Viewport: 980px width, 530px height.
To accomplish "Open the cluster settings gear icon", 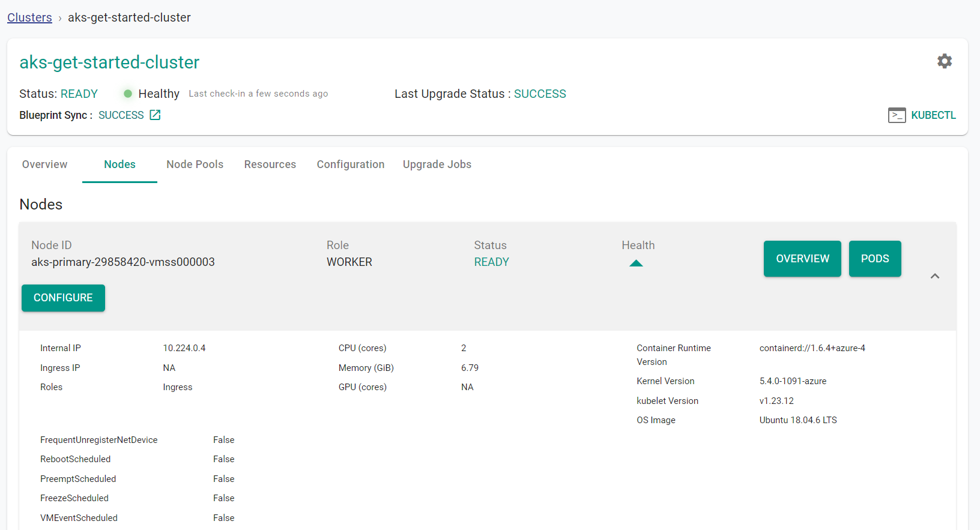I will [x=945, y=61].
